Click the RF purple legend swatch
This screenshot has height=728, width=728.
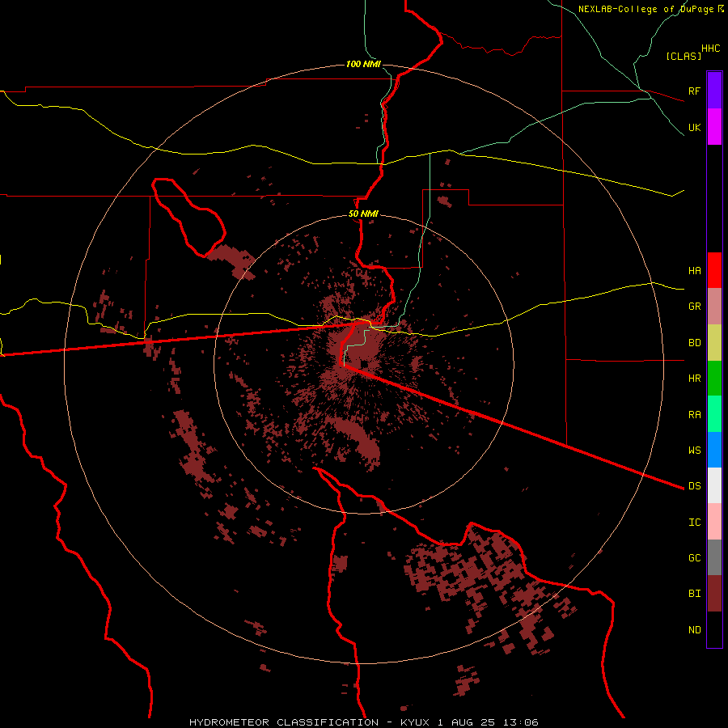tap(714, 91)
